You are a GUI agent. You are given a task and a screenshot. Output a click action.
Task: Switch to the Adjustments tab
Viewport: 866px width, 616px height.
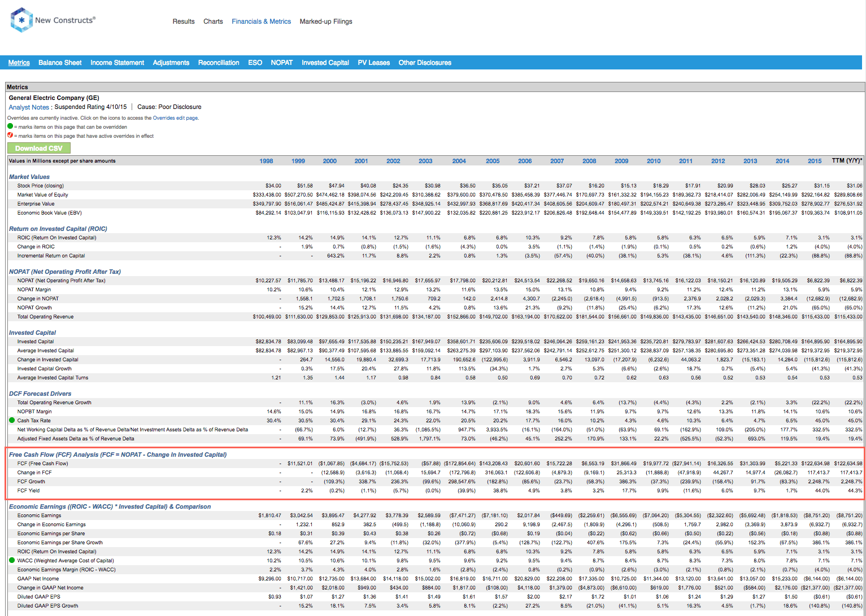click(171, 63)
